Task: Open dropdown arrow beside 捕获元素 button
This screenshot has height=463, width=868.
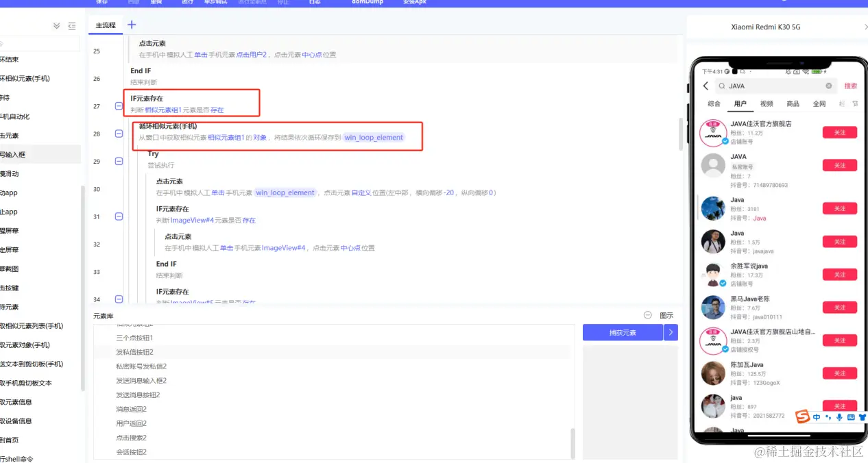Action: click(671, 332)
